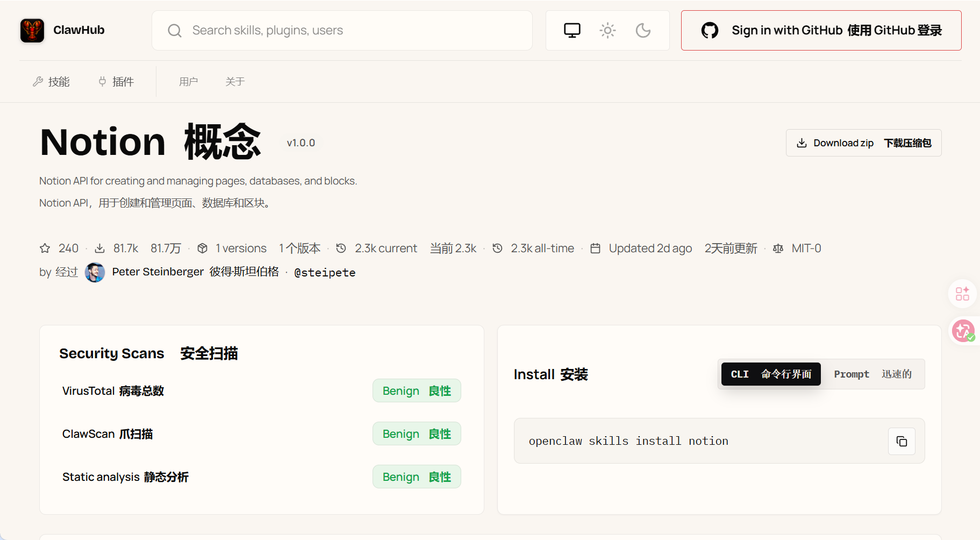The width and height of the screenshot is (980, 540).
Task: Switch to light theme sun icon
Action: point(607,30)
